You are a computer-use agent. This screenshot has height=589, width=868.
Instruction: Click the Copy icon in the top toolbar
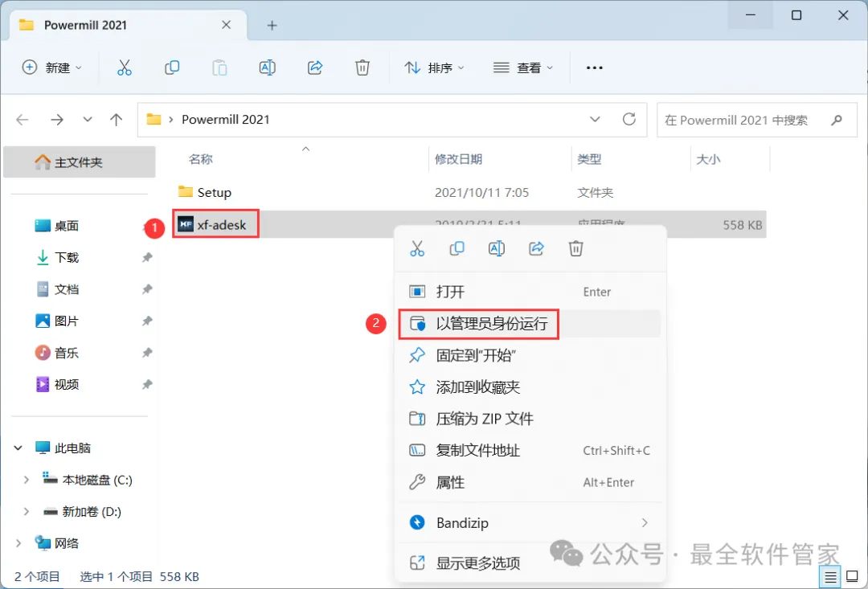[x=172, y=67]
